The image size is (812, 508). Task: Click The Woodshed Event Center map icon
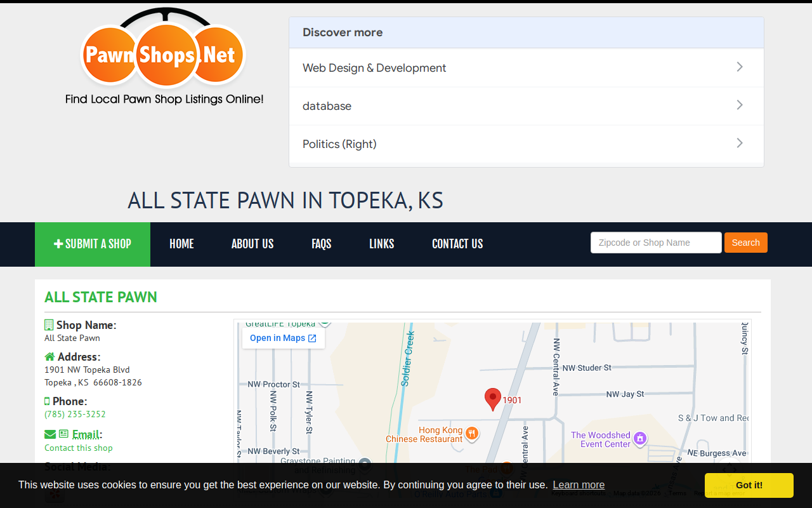click(x=640, y=438)
